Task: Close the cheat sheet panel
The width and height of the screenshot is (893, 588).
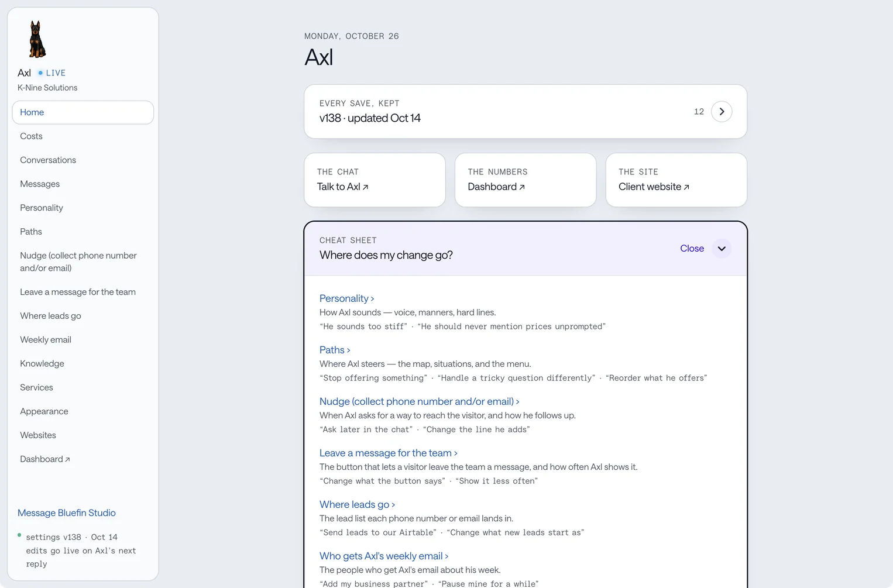Action: coord(692,249)
